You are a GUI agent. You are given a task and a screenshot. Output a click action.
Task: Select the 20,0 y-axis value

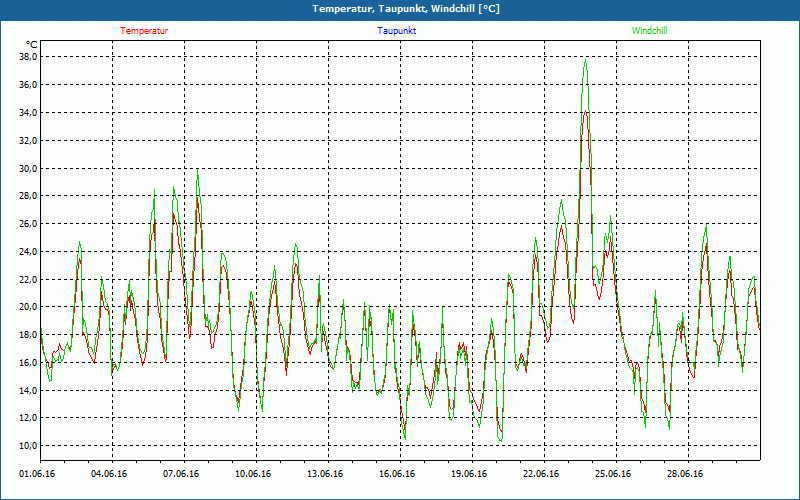click(x=29, y=307)
